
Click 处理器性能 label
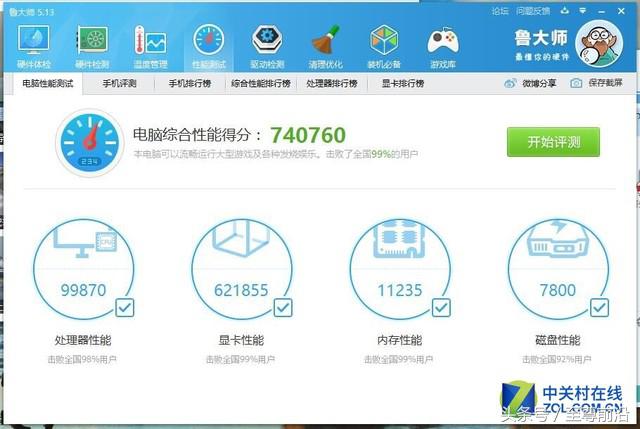coord(83,340)
